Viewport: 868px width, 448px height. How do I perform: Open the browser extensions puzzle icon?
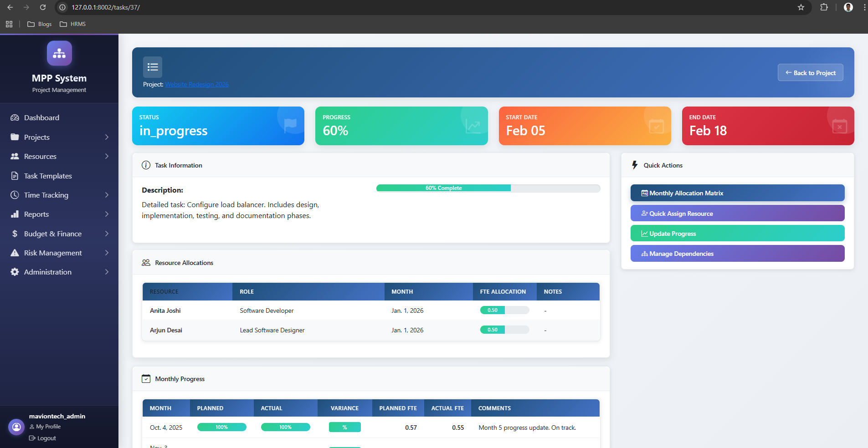pyautogui.click(x=824, y=7)
